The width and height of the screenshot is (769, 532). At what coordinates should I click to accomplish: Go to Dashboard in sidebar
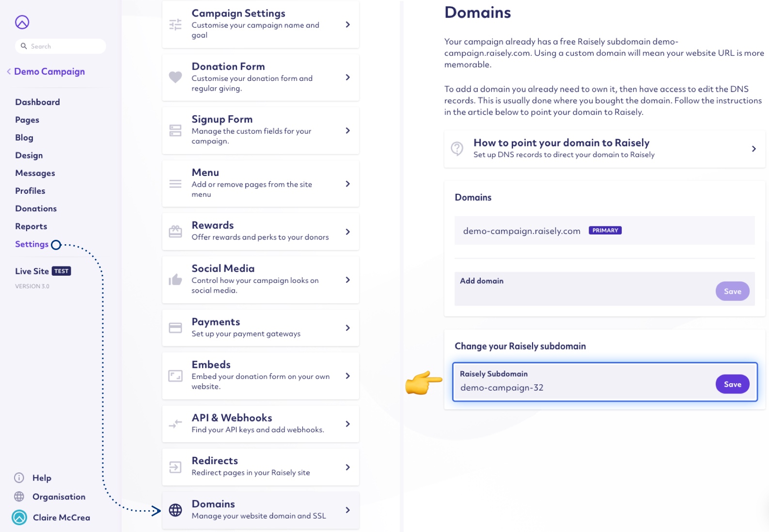(x=37, y=102)
